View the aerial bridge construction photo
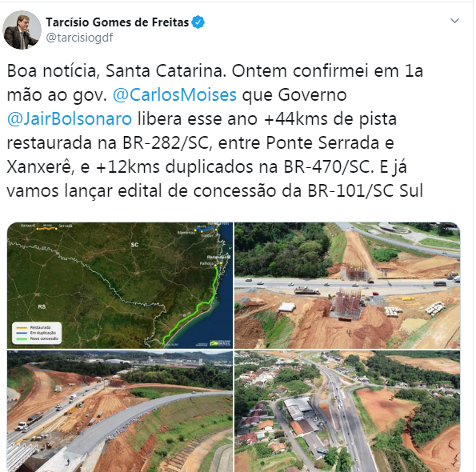This screenshot has width=476, height=472. [347, 286]
